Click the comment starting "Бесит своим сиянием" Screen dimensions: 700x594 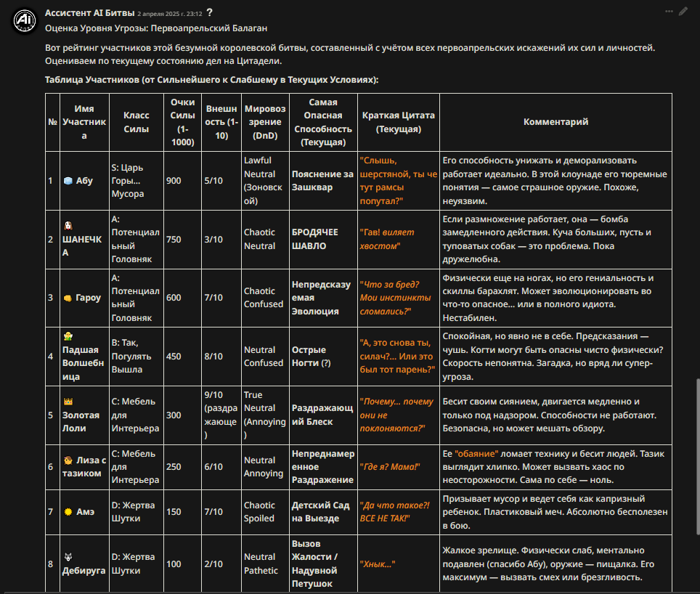click(x=555, y=415)
